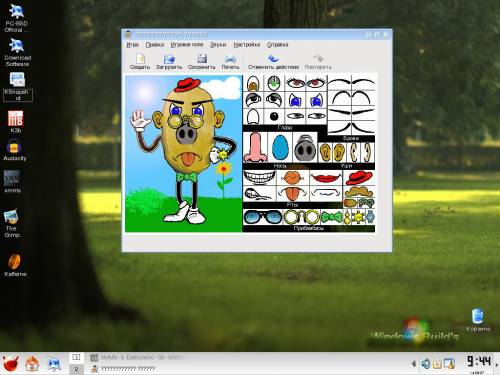This screenshot has width=500, height=375.
Task: Open the Игра menu
Action: (x=132, y=45)
